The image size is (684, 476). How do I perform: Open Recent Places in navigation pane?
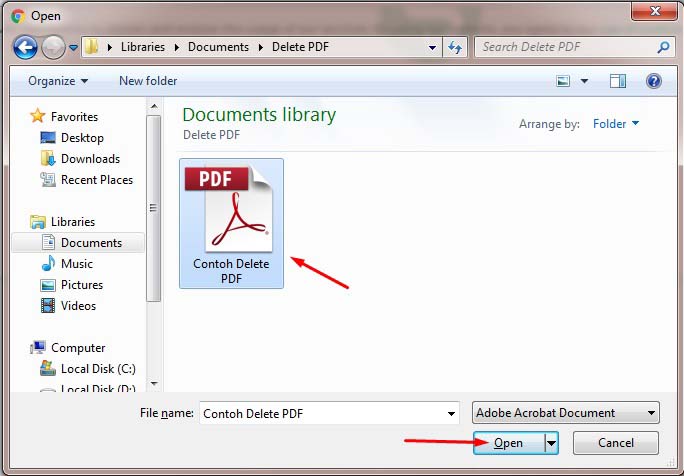point(97,180)
